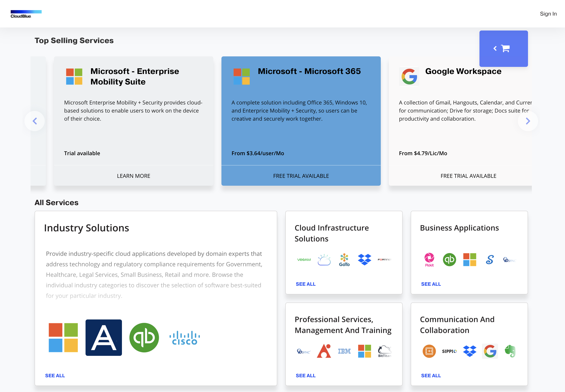Select the Microsoft logo under Industry Solutions
The width and height of the screenshot is (565, 392).
point(63,337)
